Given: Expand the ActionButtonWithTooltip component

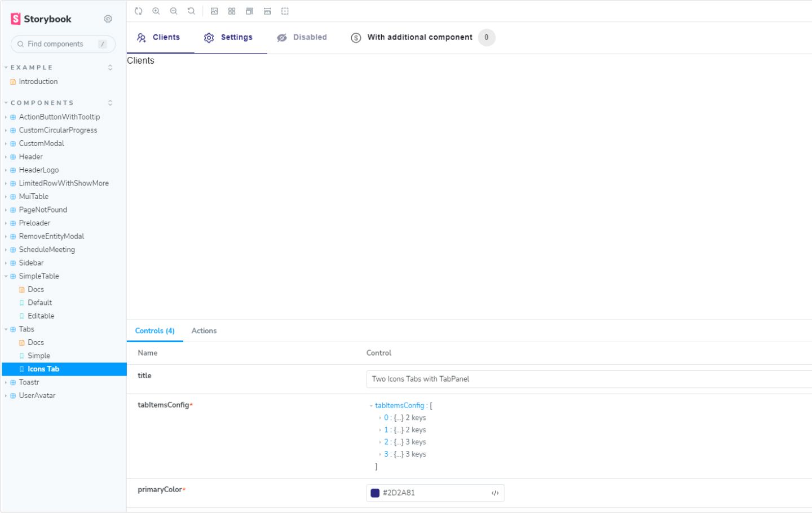Looking at the screenshot, I should tap(59, 117).
